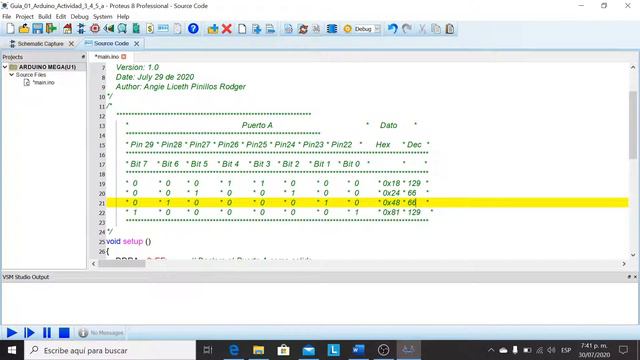Open the Debug configuration dropdown
Viewport: 640px width, 360px height.
click(x=367, y=29)
